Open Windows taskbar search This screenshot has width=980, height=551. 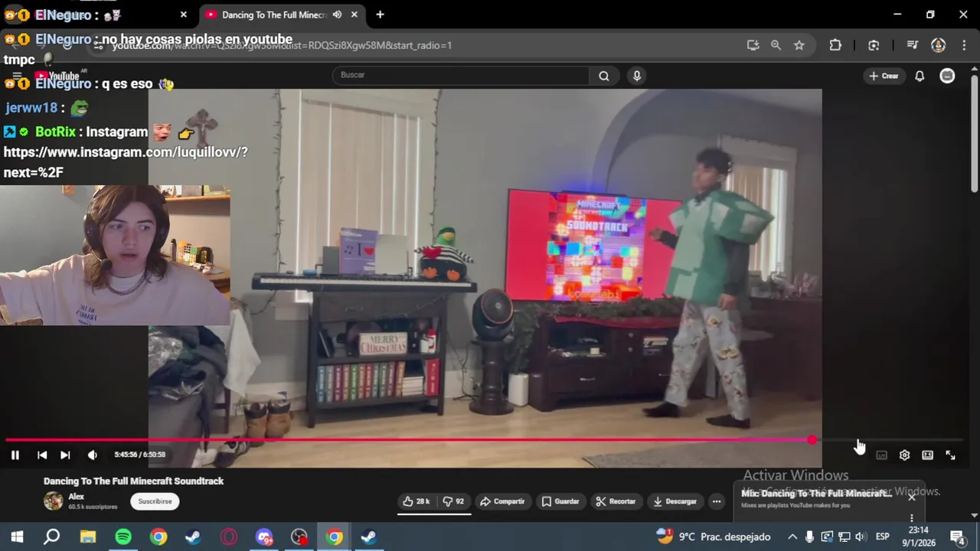pyautogui.click(x=51, y=536)
